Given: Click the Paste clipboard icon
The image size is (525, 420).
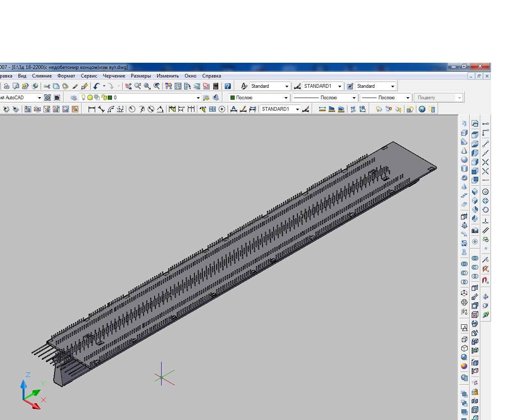Looking at the screenshot, I should (65, 86).
